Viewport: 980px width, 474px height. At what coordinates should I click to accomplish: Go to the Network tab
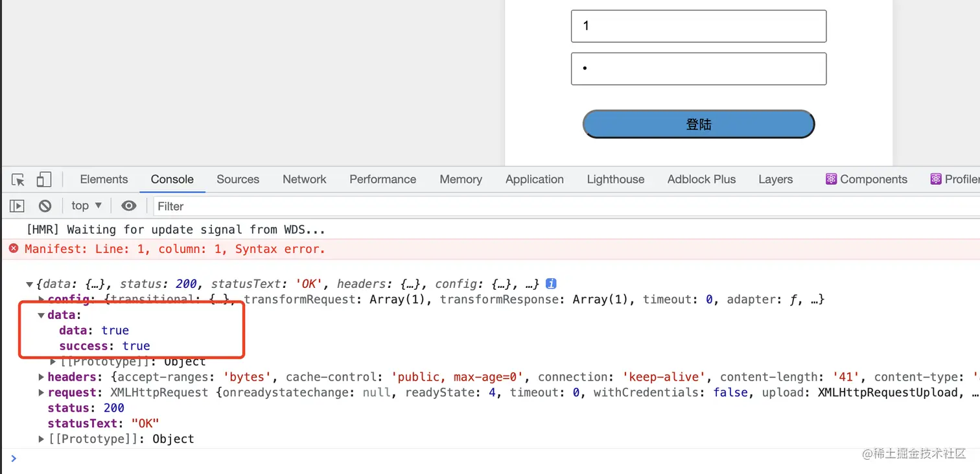[305, 180]
